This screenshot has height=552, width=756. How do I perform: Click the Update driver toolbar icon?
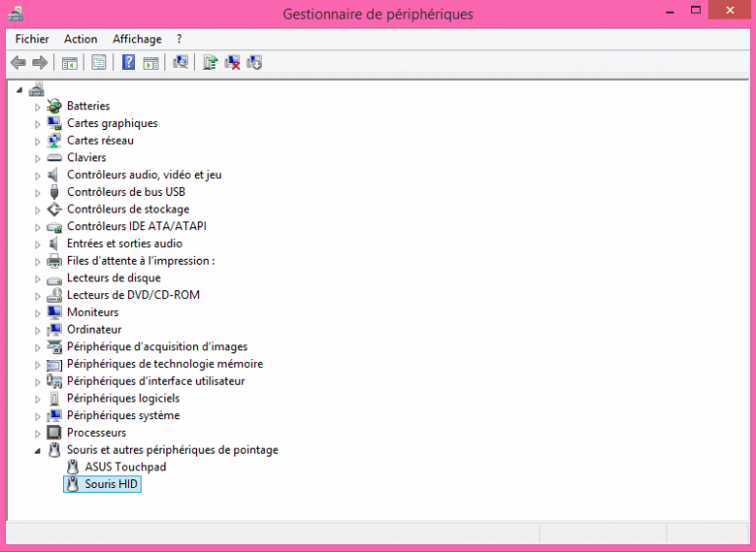[x=210, y=63]
